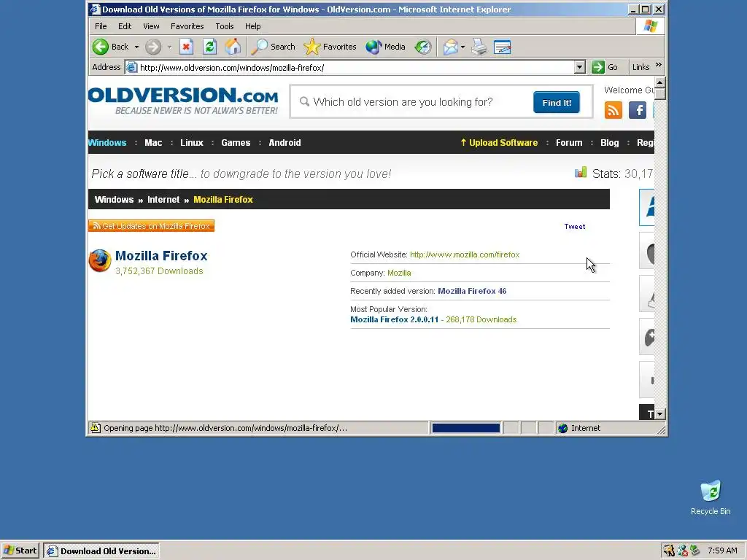Click the security warning icon in status bar
The width and height of the screenshot is (747, 560).
(96, 427)
